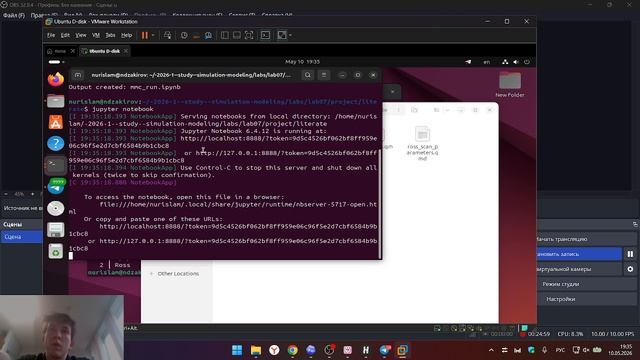This screenshot has width=640, height=360.
Task: Show the VMware library sidebar icon
Action: pyautogui.click(x=224, y=36)
